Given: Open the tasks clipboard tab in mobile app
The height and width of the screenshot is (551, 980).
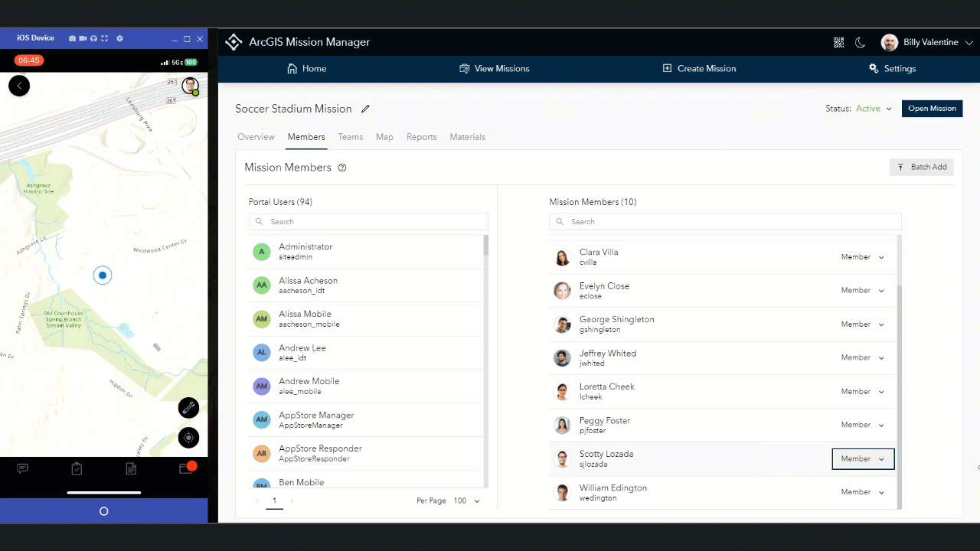Looking at the screenshot, I should 77,468.
